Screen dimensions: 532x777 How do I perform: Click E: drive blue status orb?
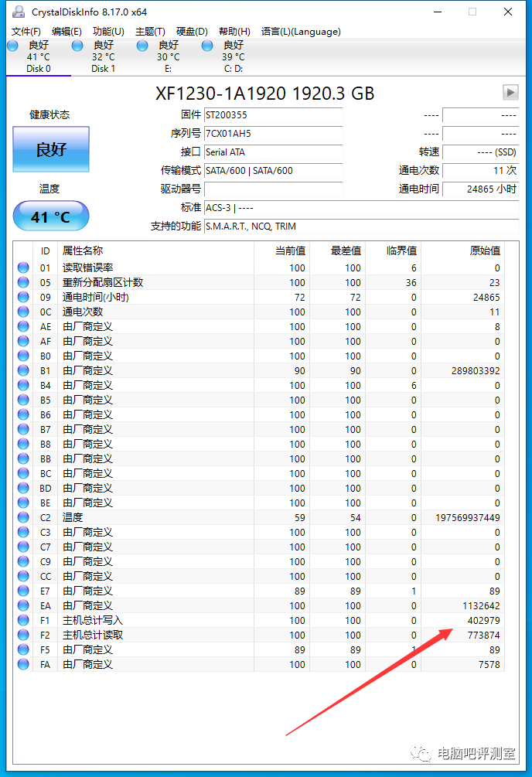pos(142,46)
